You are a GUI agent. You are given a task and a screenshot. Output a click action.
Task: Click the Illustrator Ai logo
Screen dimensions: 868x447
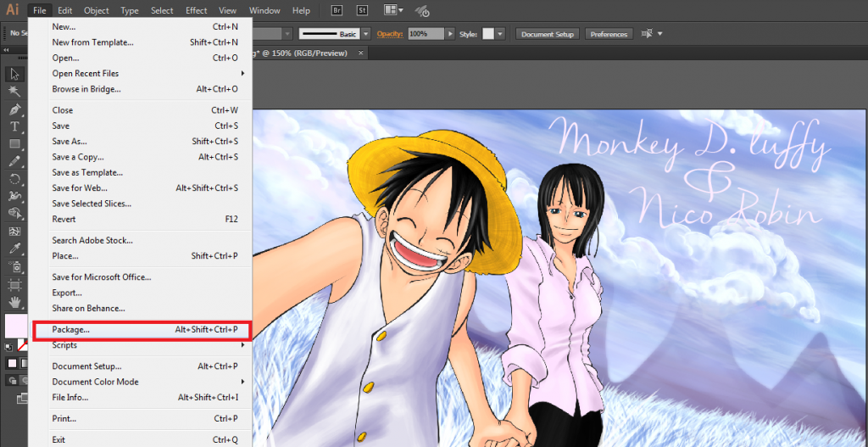point(12,10)
